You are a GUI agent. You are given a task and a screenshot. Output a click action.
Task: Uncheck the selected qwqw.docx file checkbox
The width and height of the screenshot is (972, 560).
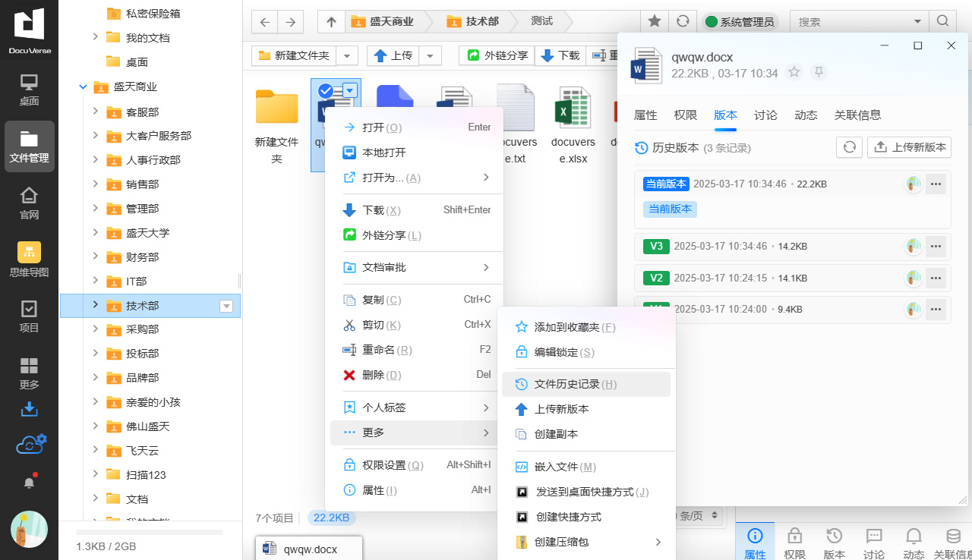click(x=326, y=91)
